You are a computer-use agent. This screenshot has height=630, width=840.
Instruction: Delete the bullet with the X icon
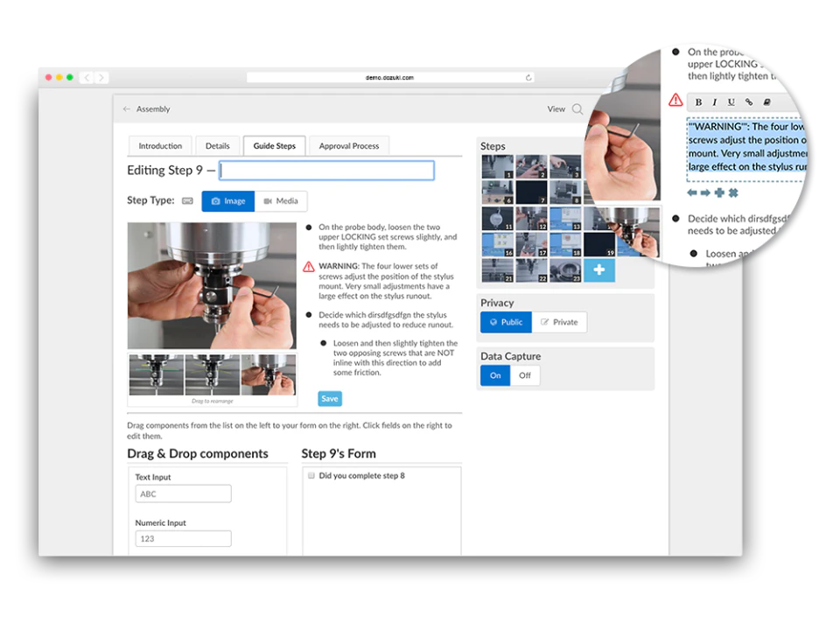[x=732, y=192]
